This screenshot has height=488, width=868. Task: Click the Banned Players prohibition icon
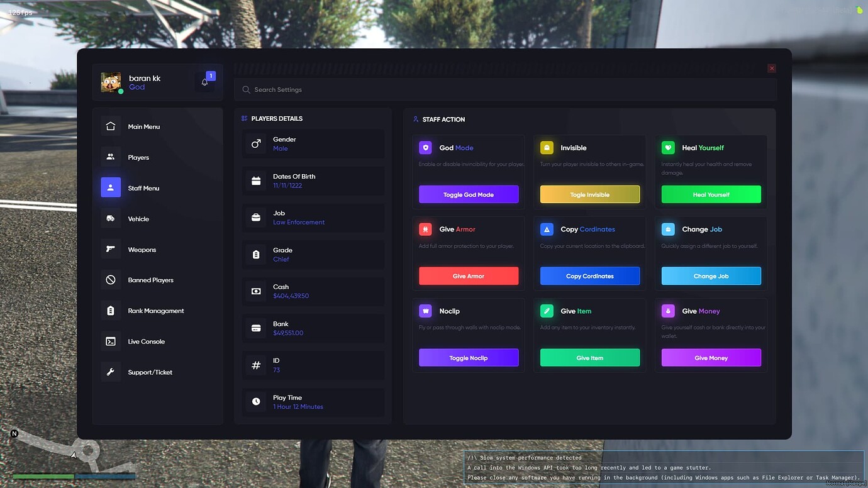click(110, 279)
